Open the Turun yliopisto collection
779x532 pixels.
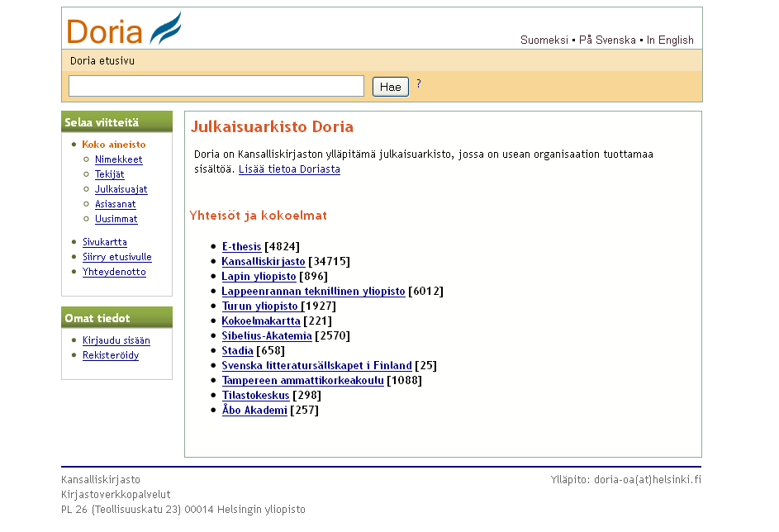tap(260, 306)
